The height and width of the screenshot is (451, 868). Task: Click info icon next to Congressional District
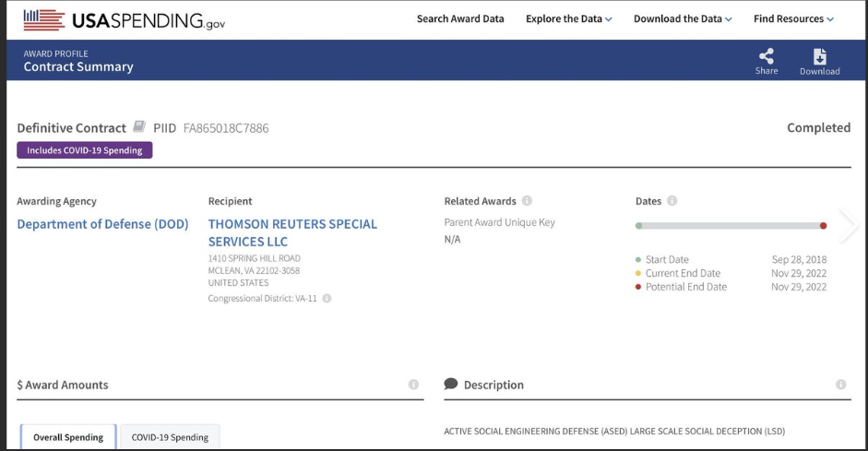tap(327, 299)
